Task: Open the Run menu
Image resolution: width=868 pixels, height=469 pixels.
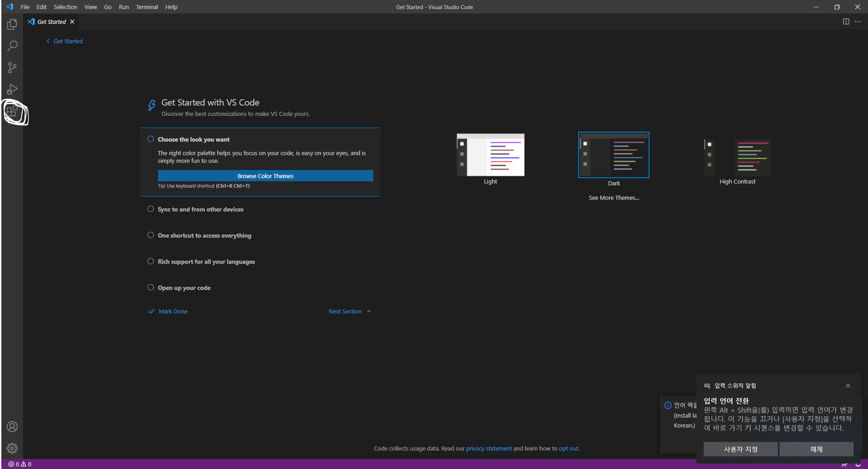Action: [x=124, y=7]
